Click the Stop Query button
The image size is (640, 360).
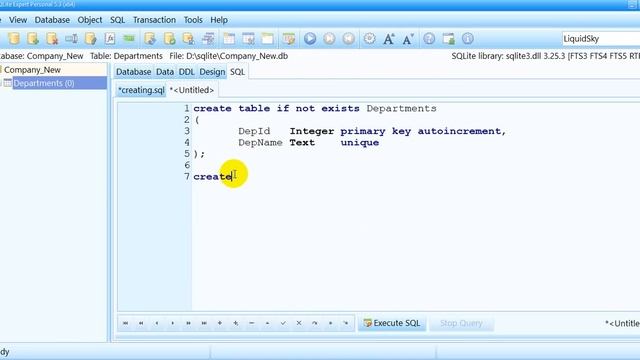click(461, 323)
